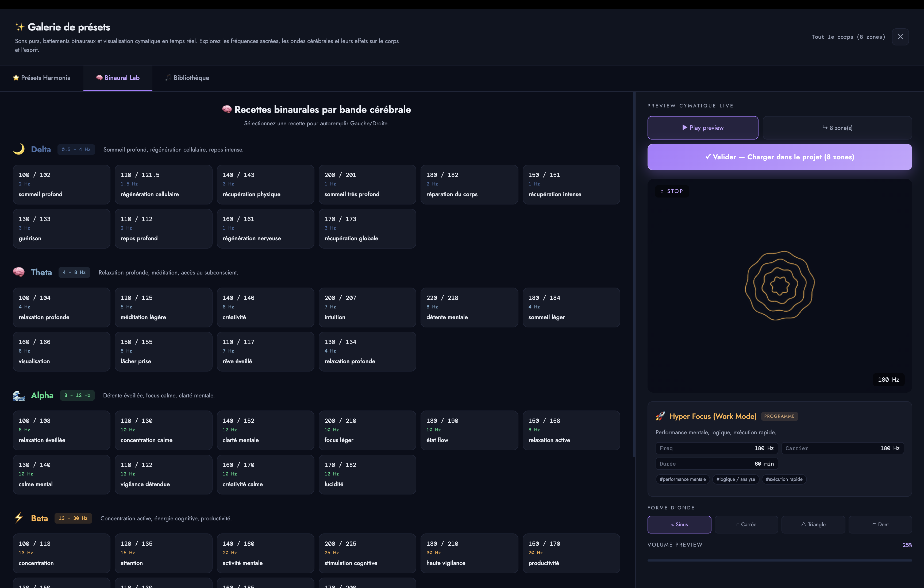This screenshot has width=924, height=588.
Task: Select the 100 / 102 sommeil profond recipe
Action: pos(61,184)
